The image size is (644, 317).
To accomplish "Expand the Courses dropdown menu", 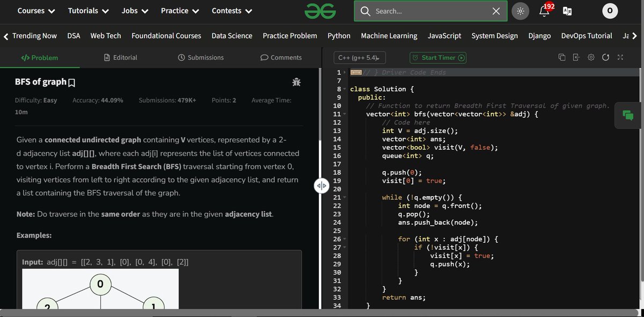I will pos(36,11).
